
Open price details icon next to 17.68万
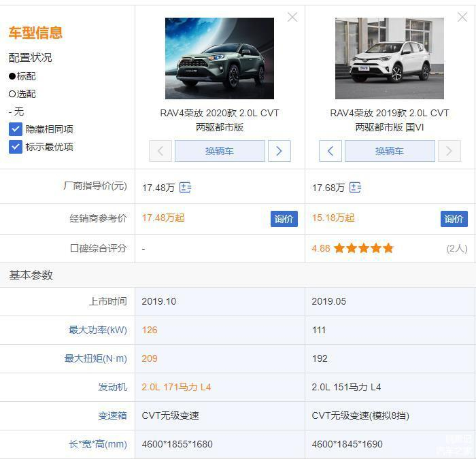[355, 188]
